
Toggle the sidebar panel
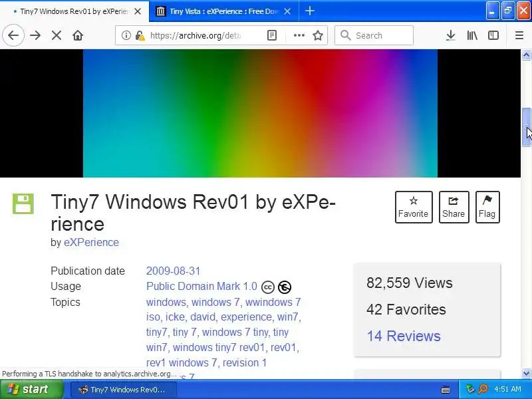pyautogui.click(x=493, y=35)
